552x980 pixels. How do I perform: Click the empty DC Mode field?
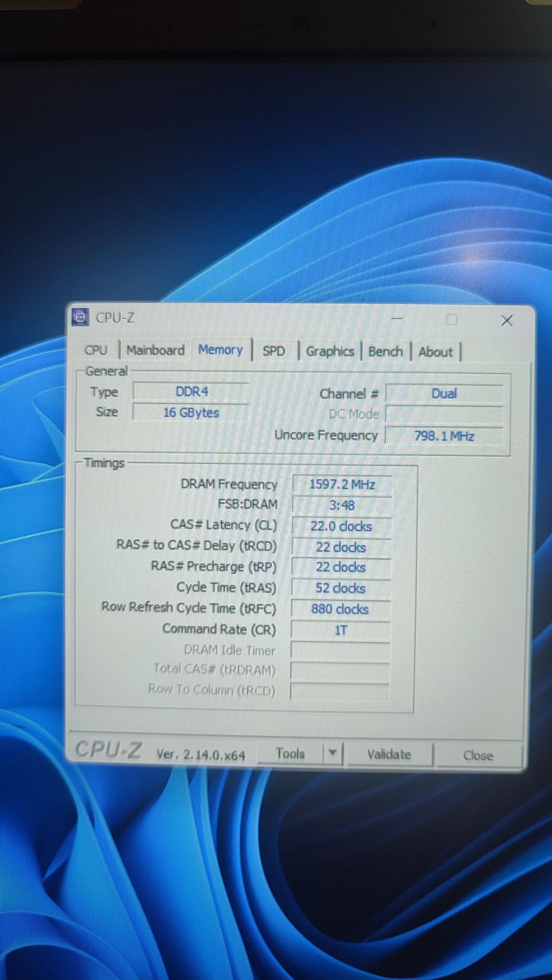click(444, 415)
